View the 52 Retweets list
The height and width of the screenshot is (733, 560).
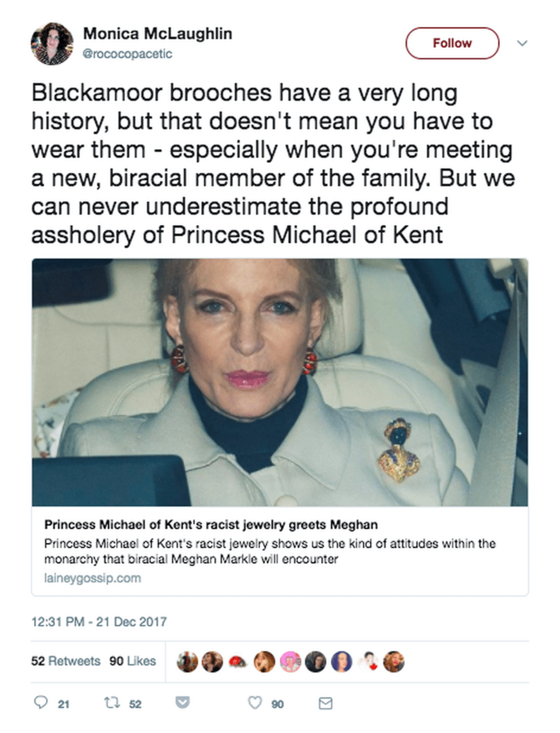coord(66,661)
